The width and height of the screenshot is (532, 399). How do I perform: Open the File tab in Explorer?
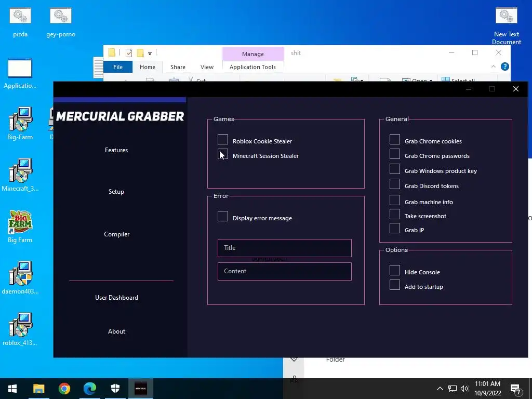118,67
